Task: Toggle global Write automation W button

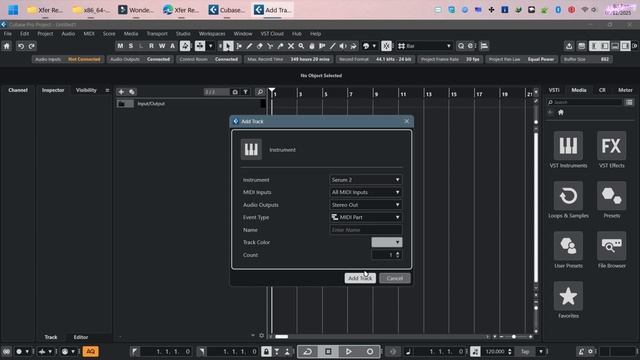Action: pos(162,46)
